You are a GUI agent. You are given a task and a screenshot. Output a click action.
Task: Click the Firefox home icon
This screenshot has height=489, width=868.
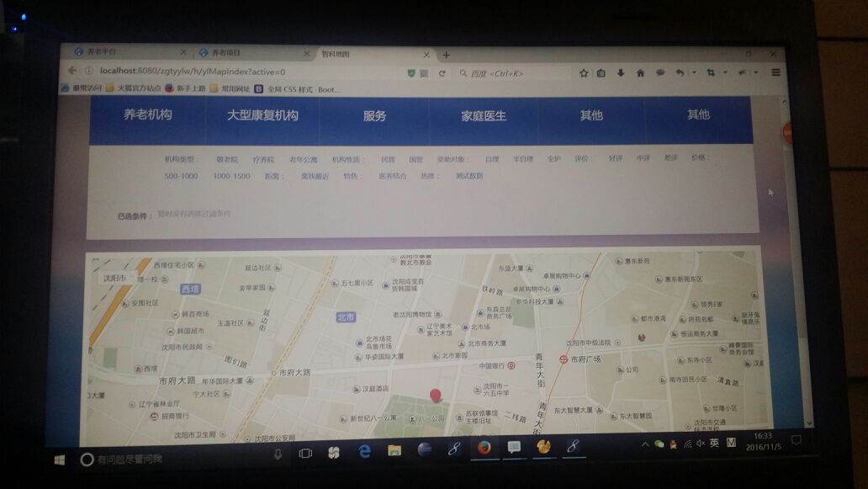click(x=640, y=73)
